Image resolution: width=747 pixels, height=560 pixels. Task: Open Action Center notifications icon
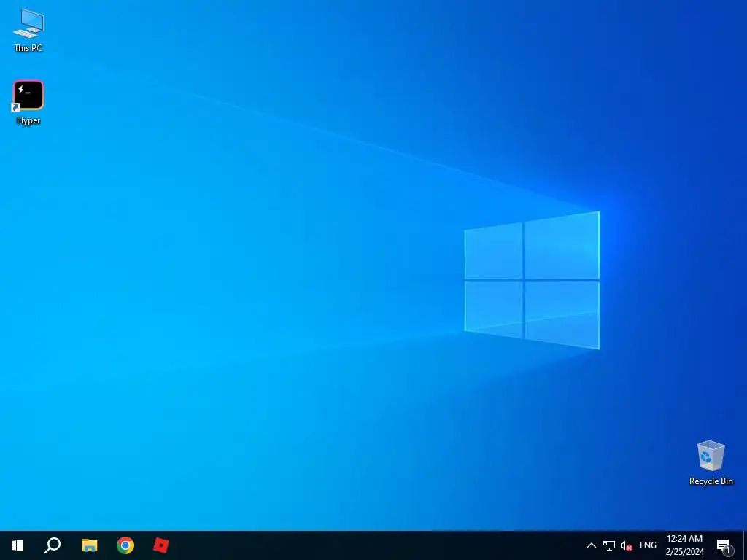pyautogui.click(x=724, y=545)
